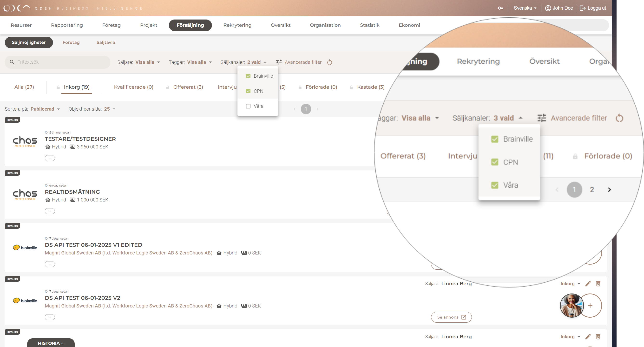Open the Säljtavla sub-tab
This screenshot has height=347, width=644.
(106, 42)
